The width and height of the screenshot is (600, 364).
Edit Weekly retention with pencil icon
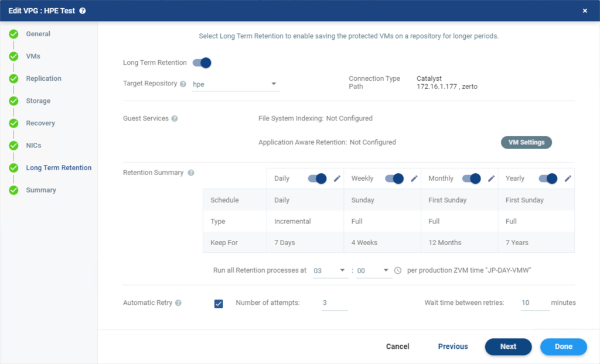[414, 178]
